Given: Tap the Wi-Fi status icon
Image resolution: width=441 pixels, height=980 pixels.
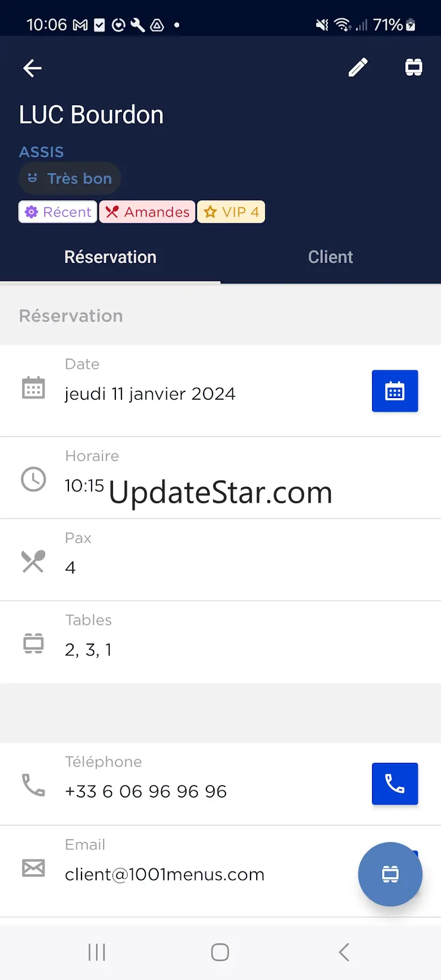Looking at the screenshot, I should click(343, 25).
